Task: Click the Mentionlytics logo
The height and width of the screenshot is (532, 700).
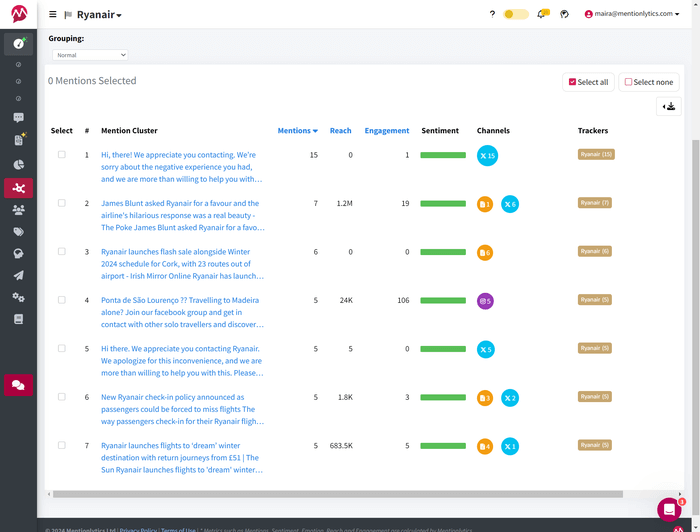Action: [x=19, y=14]
